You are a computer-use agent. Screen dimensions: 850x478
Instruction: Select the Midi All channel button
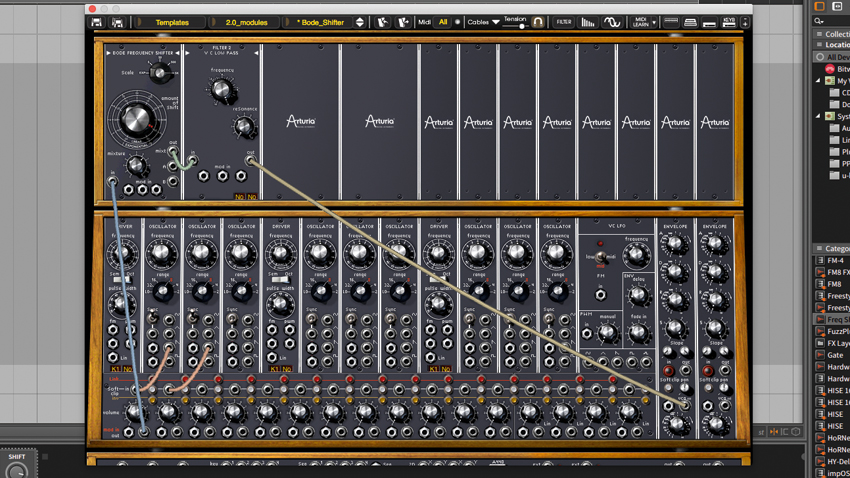click(x=443, y=22)
